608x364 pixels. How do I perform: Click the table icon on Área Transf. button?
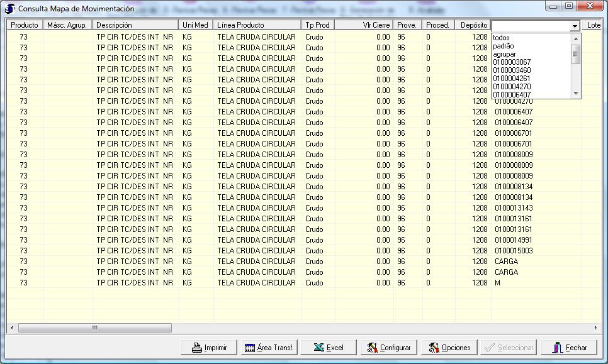[x=249, y=348]
